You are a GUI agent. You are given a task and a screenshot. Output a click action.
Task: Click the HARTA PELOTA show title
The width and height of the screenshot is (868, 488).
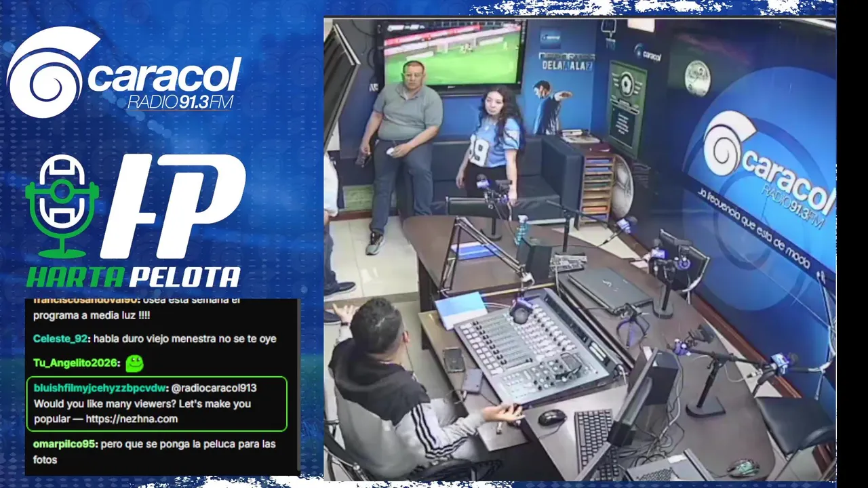134,277
